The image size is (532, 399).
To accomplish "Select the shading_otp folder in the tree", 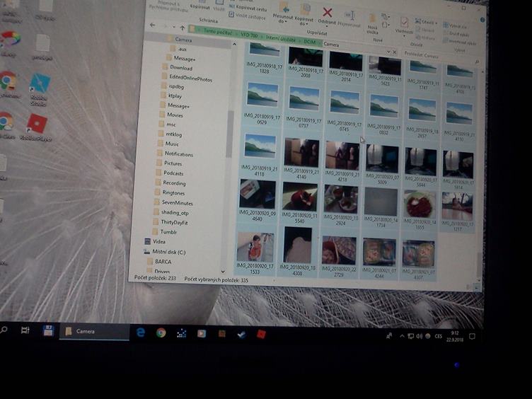I will [175, 212].
